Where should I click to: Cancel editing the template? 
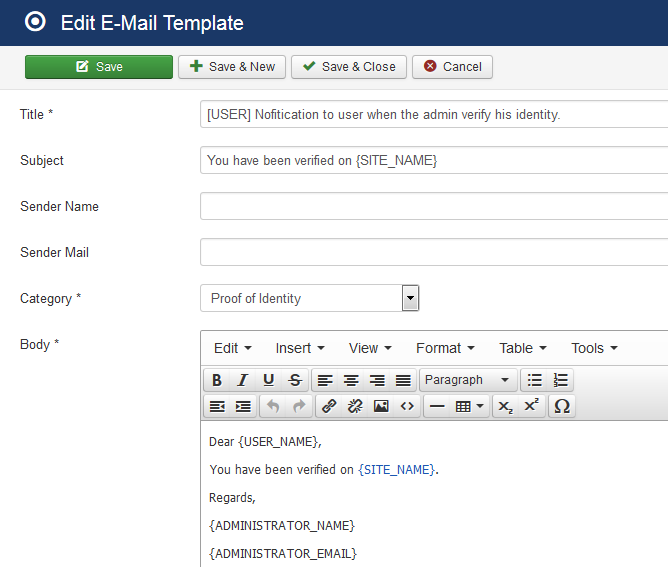[452, 67]
